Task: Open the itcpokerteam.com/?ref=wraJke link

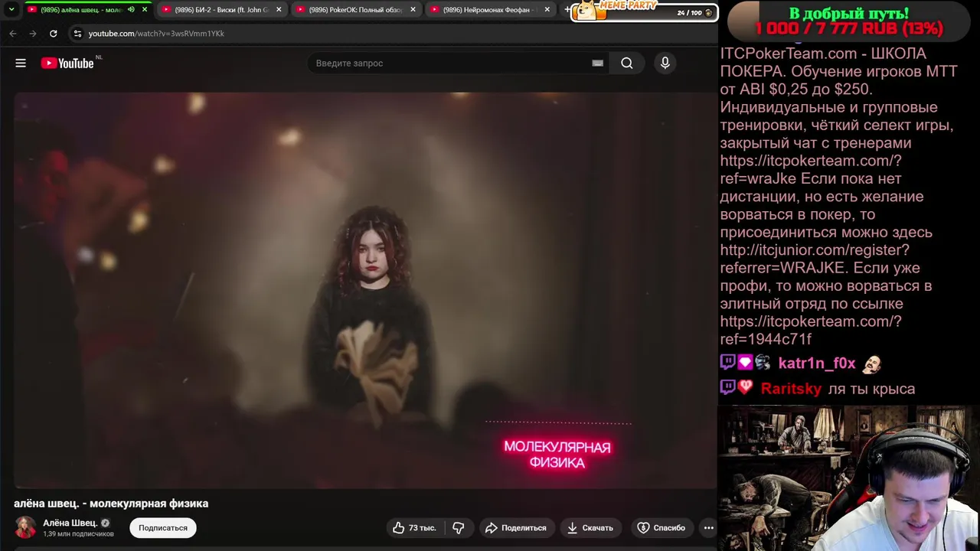Action: click(x=810, y=170)
